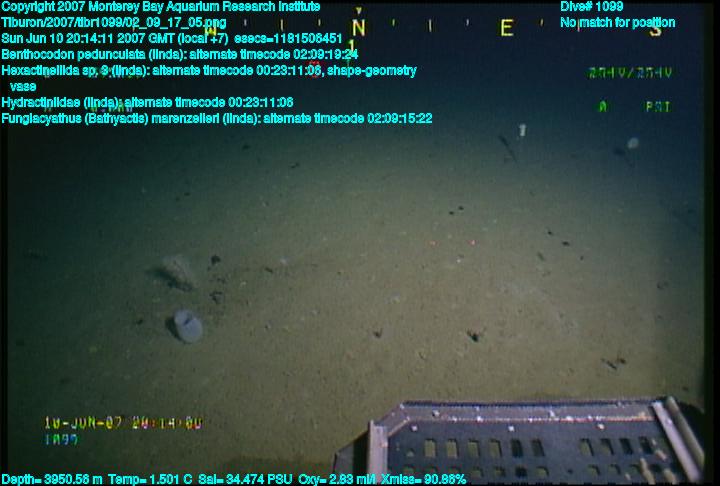Click the yellow N compass heading marker
The width and height of the screenshot is (720, 486).
[x=358, y=28]
